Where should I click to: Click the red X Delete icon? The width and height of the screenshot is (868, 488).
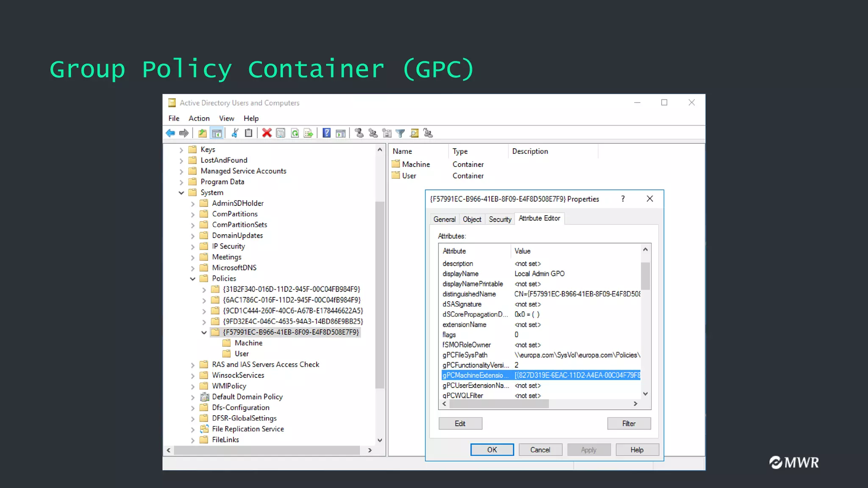tap(267, 133)
